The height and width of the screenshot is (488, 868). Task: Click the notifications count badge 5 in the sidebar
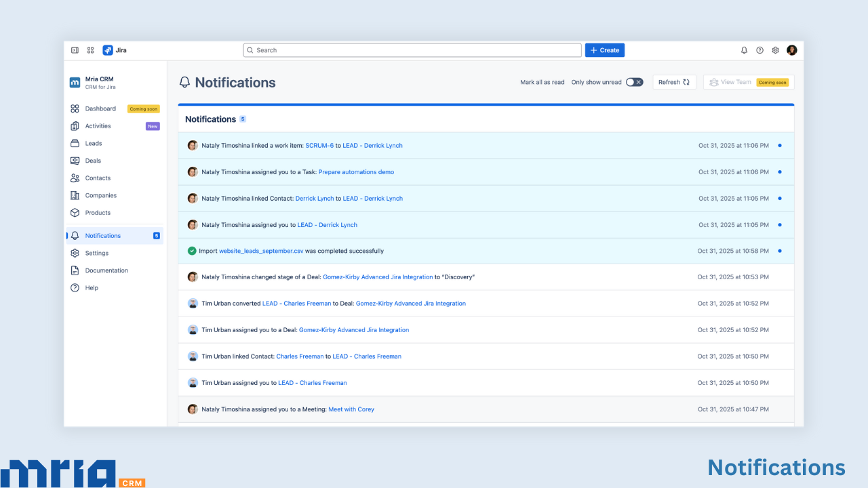coord(157,236)
